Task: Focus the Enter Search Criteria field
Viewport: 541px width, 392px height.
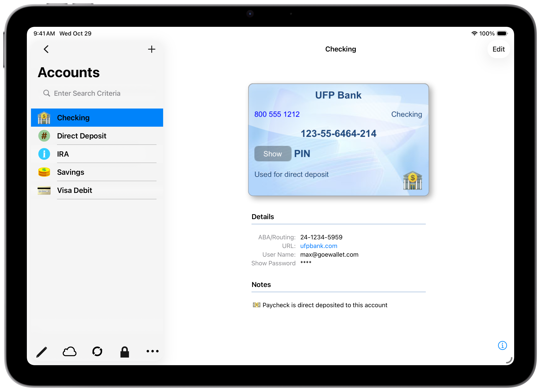Action: [x=97, y=93]
